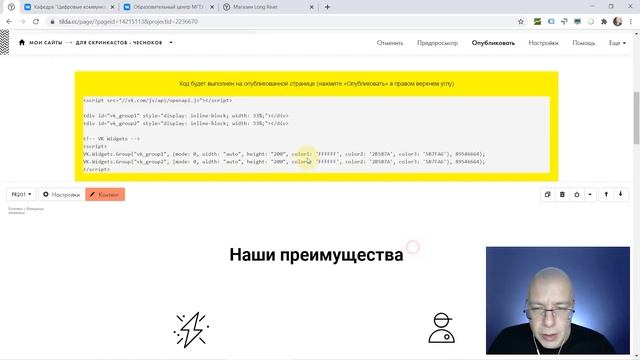
Task: Delete the block with trash icon
Action: point(562,194)
